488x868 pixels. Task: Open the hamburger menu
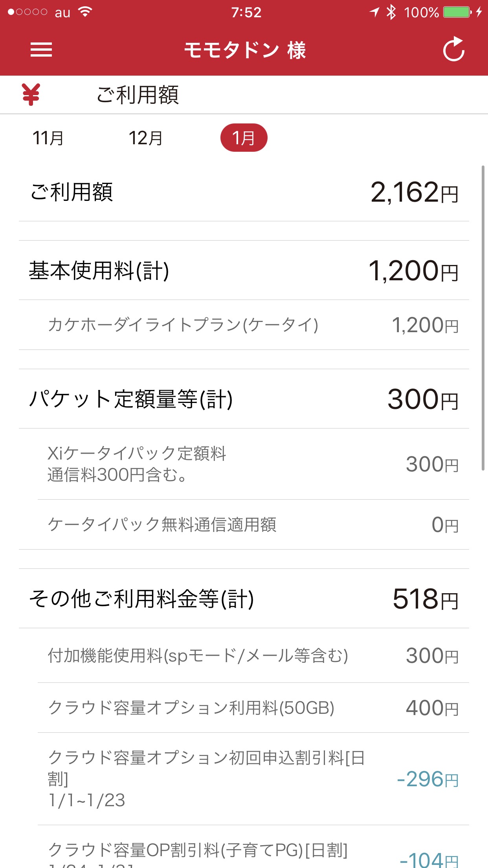coord(41,50)
